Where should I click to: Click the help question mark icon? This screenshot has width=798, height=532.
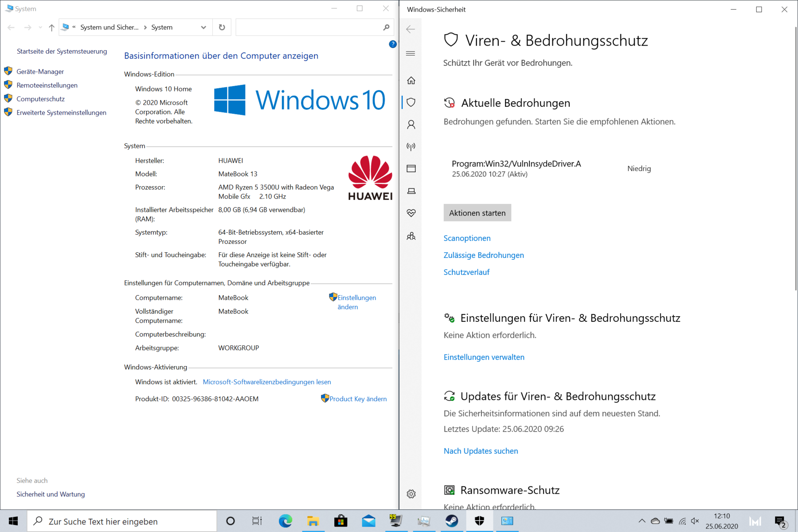click(392, 44)
